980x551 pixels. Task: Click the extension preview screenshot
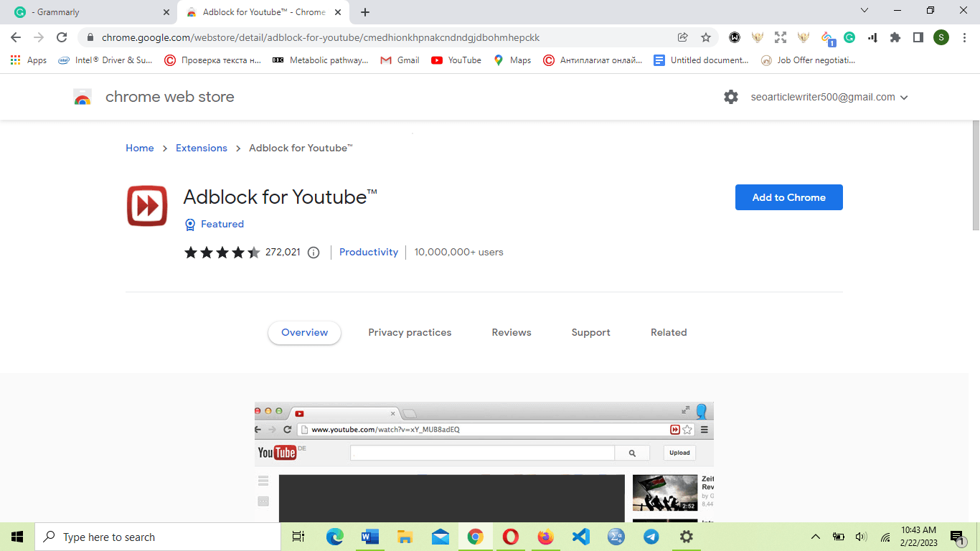(x=484, y=462)
